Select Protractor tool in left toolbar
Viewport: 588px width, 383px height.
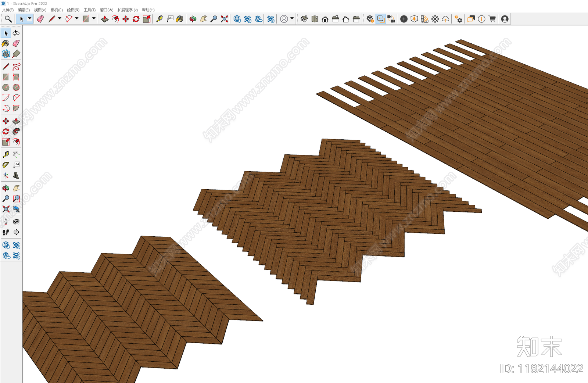point(6,165)
